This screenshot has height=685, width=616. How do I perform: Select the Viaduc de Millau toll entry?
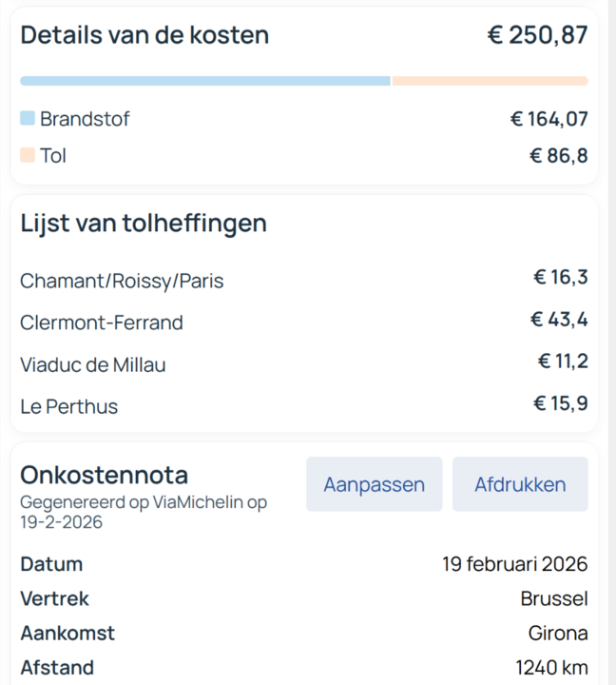[x=92, y=364]
